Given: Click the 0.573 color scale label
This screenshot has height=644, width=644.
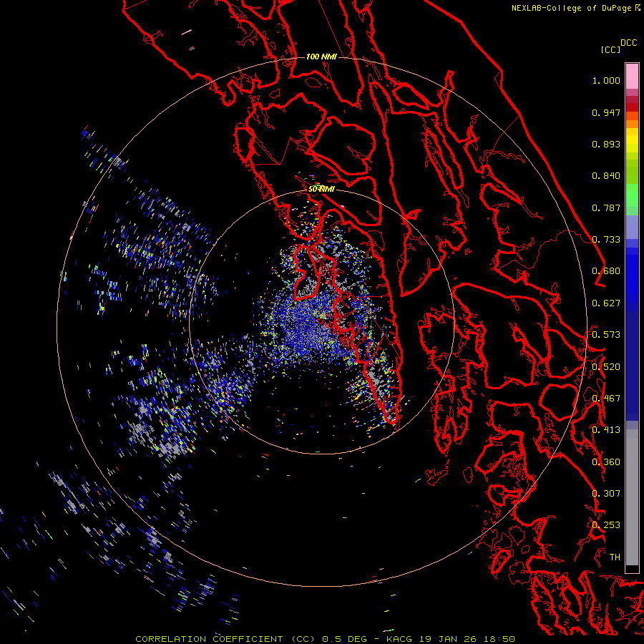Looking at the screenshot, I should (606, 335).
